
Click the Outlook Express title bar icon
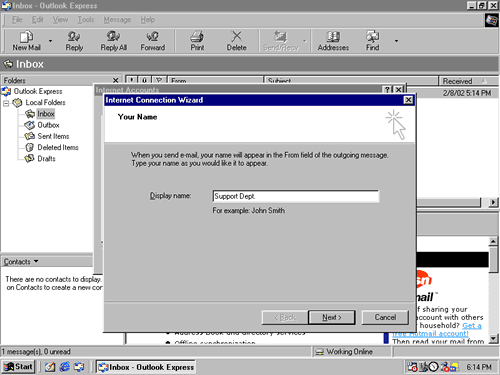6,6
